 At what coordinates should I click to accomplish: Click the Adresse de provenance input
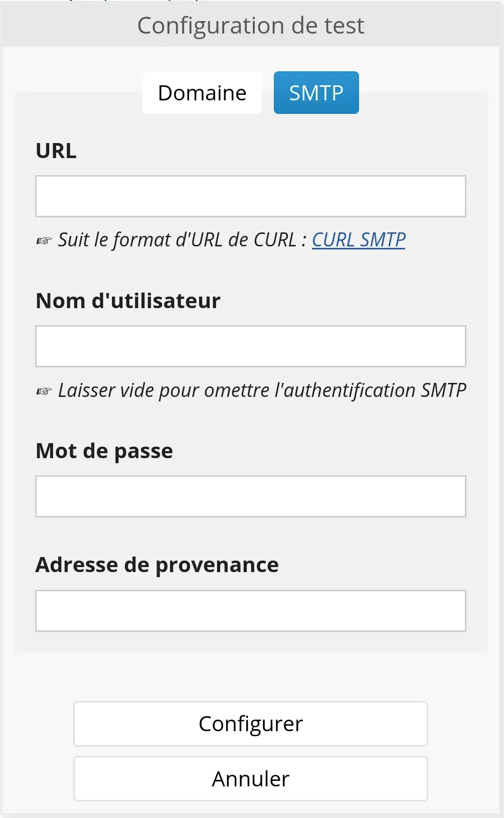pyautogui.click(x=251, y=611)
